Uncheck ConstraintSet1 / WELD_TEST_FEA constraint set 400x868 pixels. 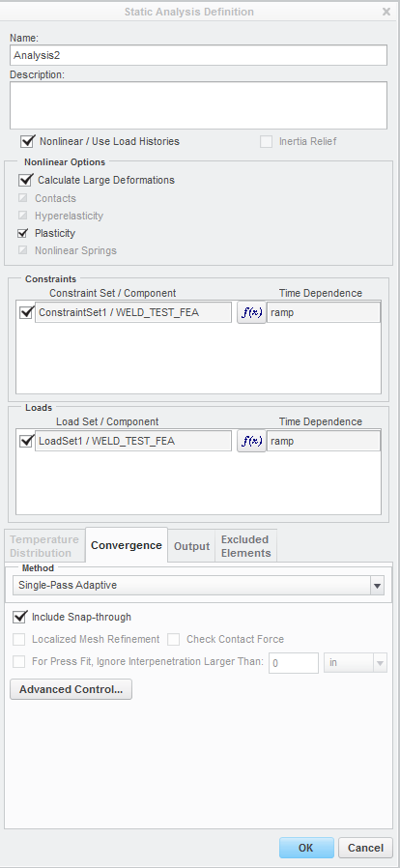[x=26, y=313]
